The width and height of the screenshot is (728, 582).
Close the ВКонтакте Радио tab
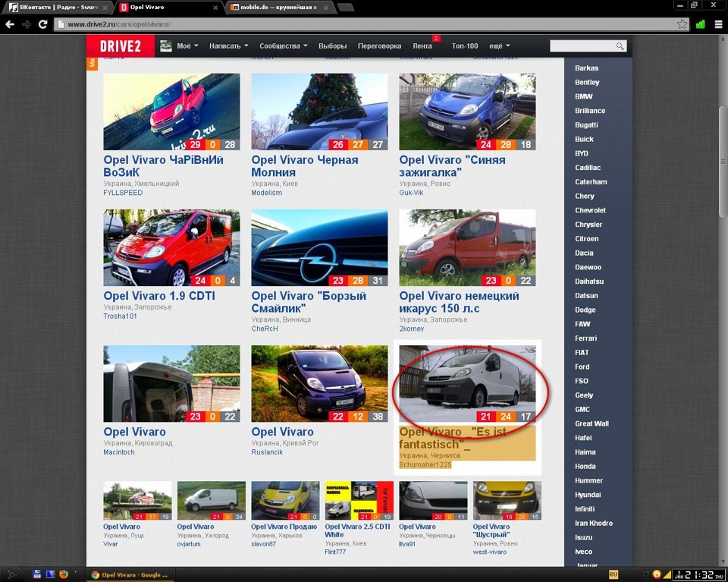105,8
